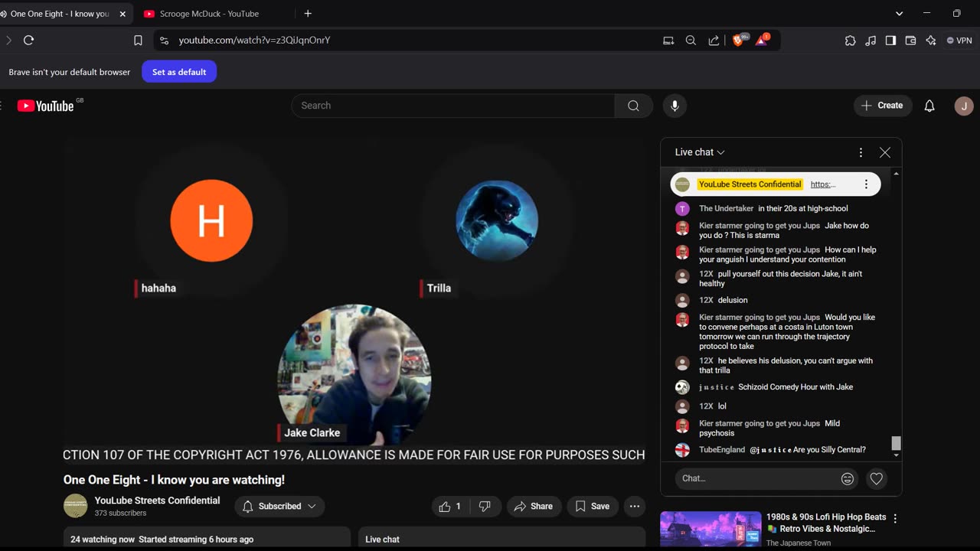This screenshot has height=551, width=980.
Task: Open 1980s & 90s Lofi video thumbnail
Action: 710,530
